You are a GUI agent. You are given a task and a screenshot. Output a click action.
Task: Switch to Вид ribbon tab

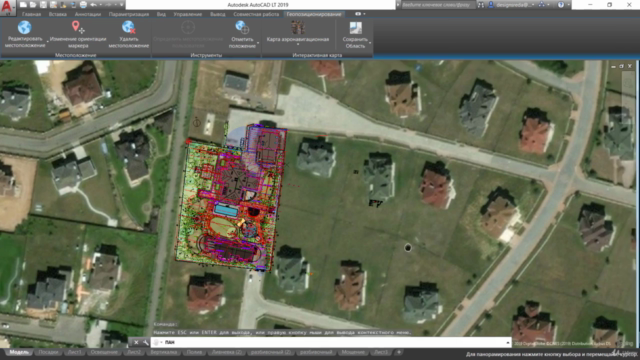161,14
